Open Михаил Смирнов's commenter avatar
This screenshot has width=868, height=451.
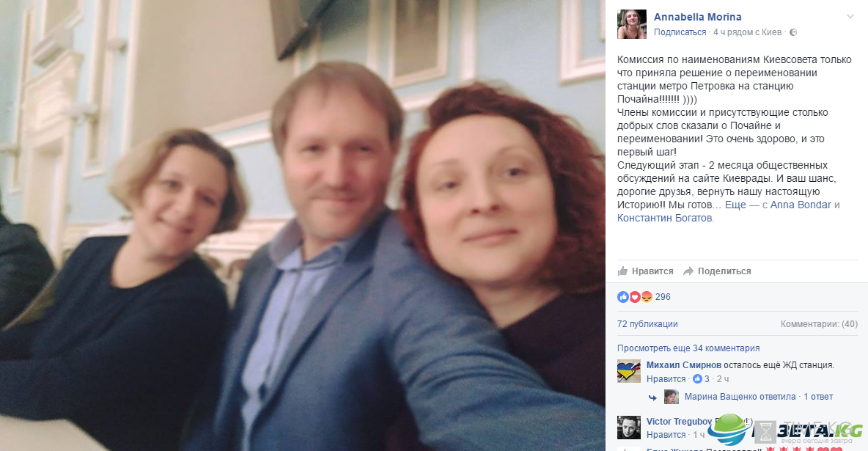[x=629, y=371]
